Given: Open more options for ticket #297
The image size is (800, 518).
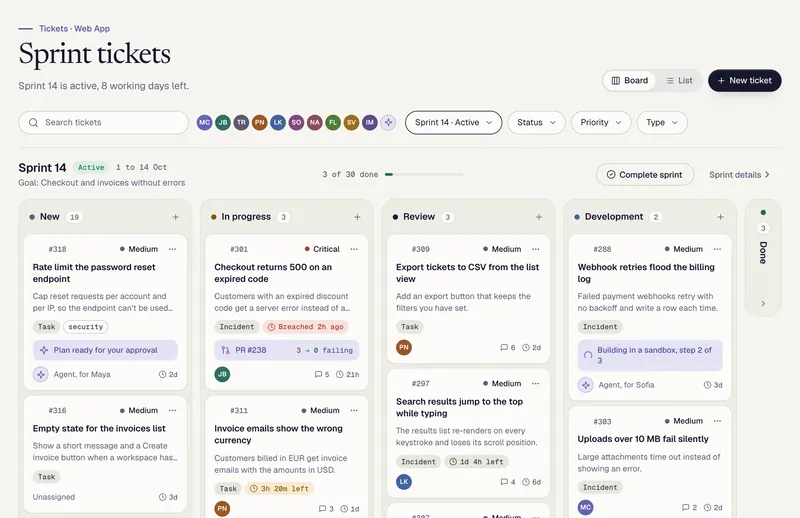Looking at the screenshot, I should click(536, 383).
